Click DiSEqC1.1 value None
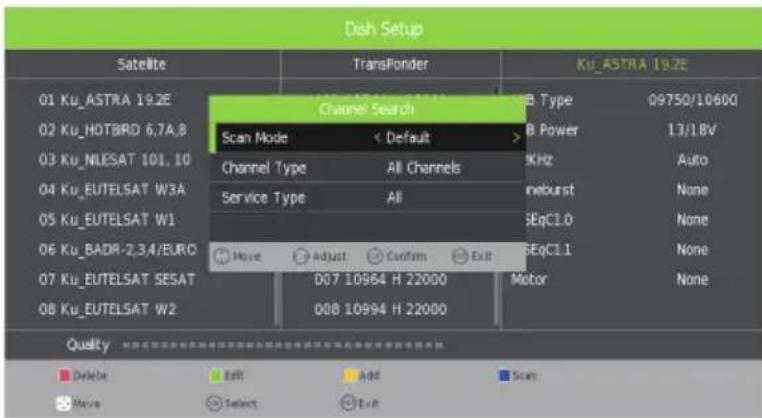The width and height of the screenshot is (762, 418). pos(693,250)
